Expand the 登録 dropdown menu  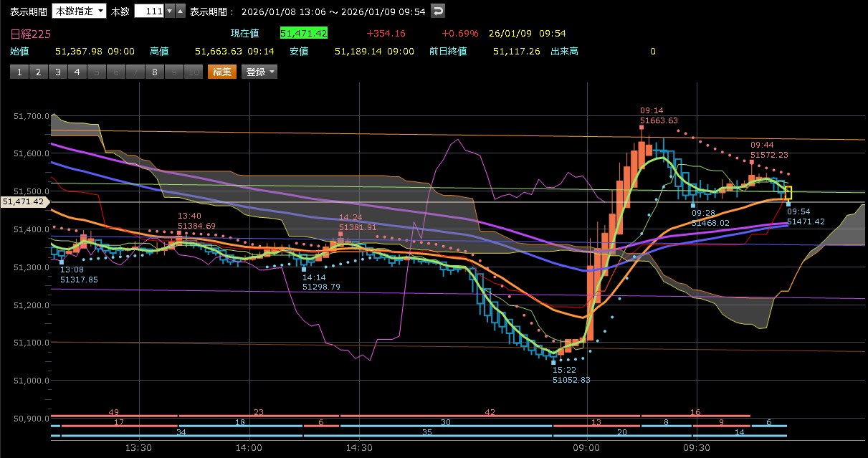(x=260, y=72)
